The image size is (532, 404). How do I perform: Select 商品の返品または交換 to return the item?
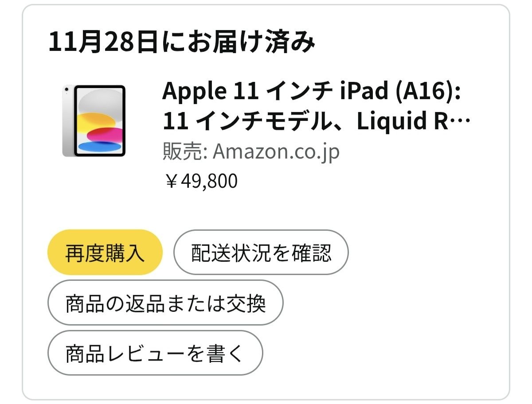(165, 303)
